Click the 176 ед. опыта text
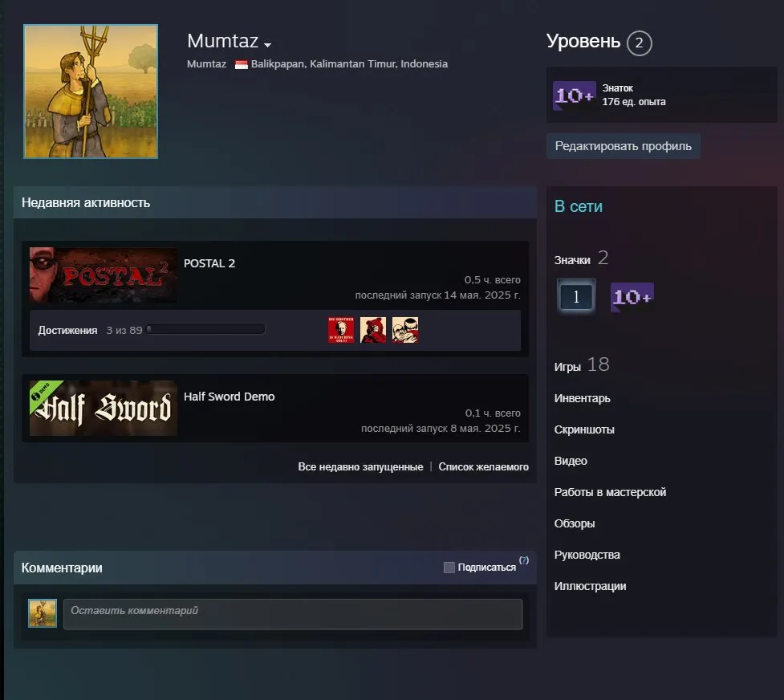The width and height of the screenshot is (784, 700). [633, 102]
